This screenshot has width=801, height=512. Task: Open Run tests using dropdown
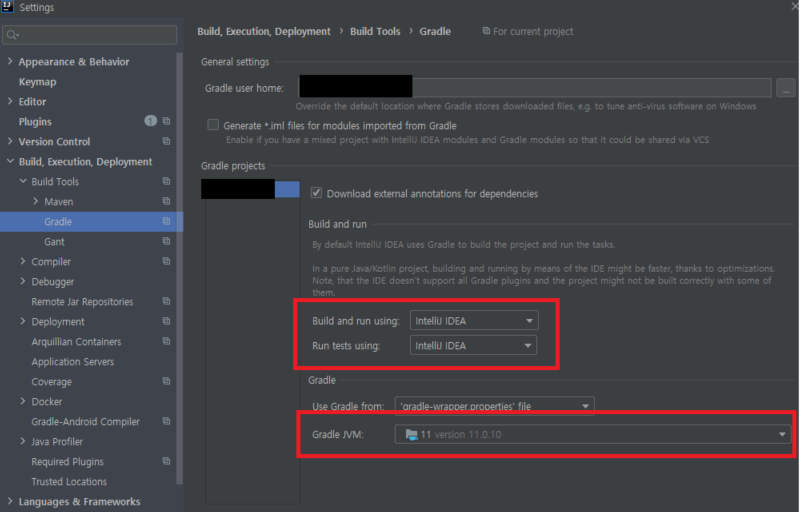click(x=474, y=345)
